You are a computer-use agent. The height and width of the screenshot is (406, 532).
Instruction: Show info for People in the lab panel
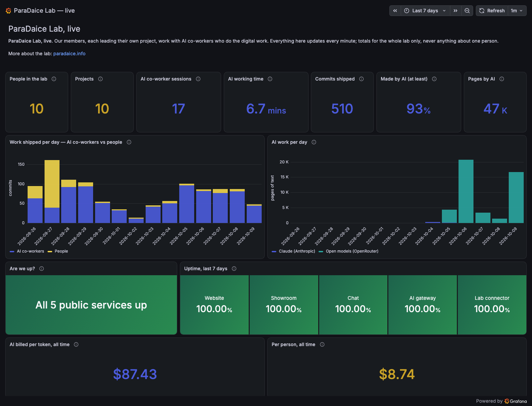[x=54, y=79]
